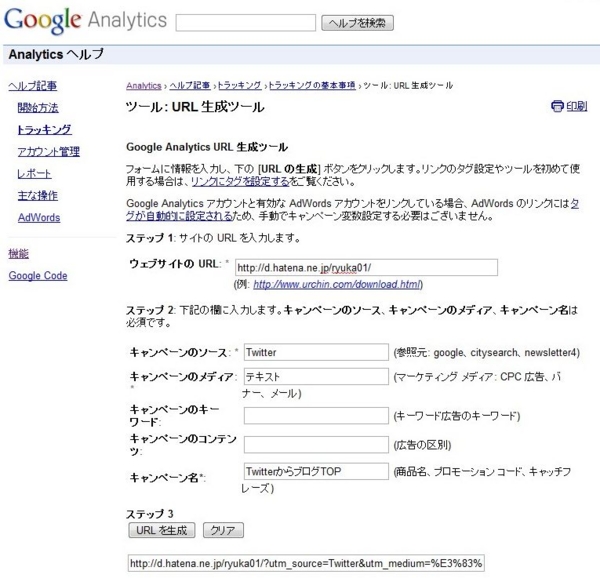Click the トラッキング breadcrumb link
The image size is (600, 578).
240,86
